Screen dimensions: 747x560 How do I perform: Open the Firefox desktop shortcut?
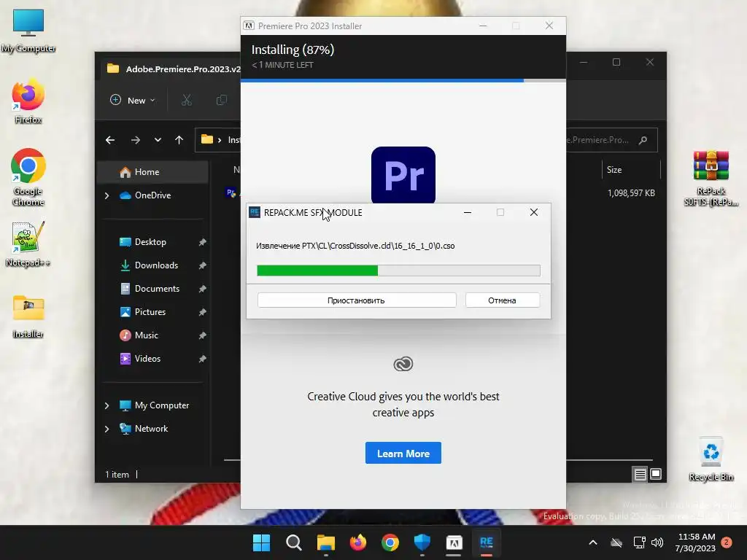pyautogui.click(x=28, y=101)
